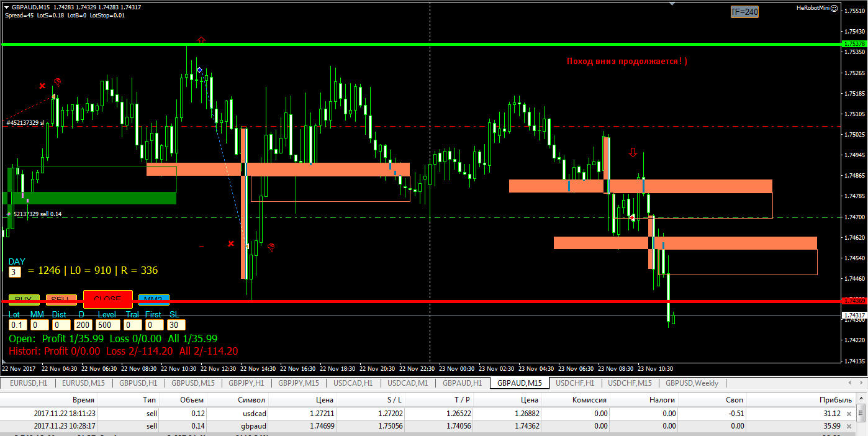Viewport: 868px width, 436px height.
Task: Click the First input field
Action: [x=155, y=324]
